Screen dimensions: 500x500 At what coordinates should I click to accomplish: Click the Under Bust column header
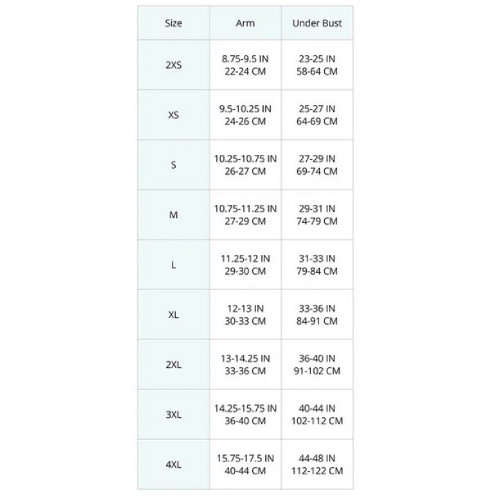click(317, 23)
